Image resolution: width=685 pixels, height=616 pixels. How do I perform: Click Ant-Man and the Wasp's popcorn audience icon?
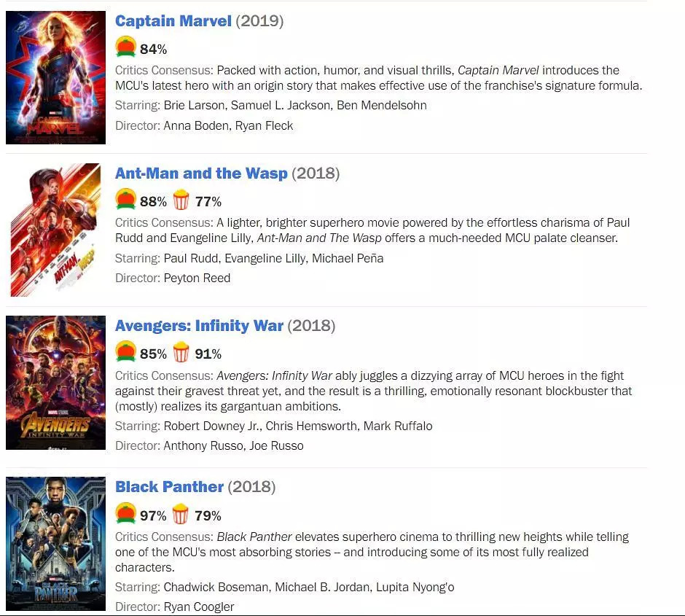181,200
